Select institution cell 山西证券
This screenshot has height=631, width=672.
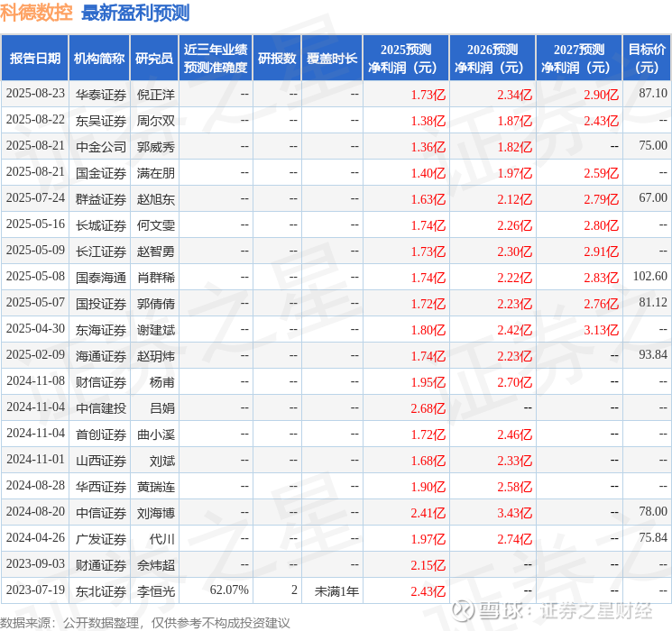(101, 461)
